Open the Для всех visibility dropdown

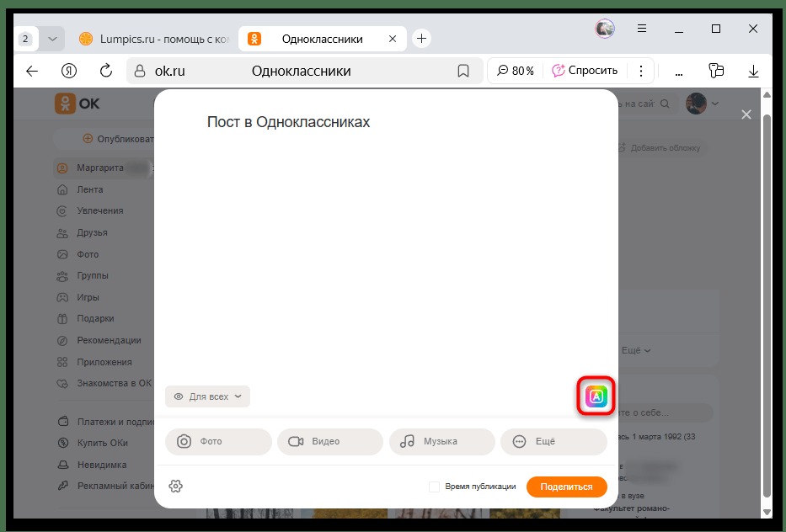tap(207, 396)
